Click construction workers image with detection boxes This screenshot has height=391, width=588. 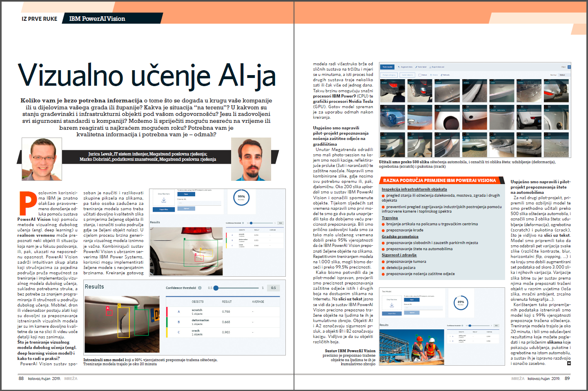pos(412,347)
